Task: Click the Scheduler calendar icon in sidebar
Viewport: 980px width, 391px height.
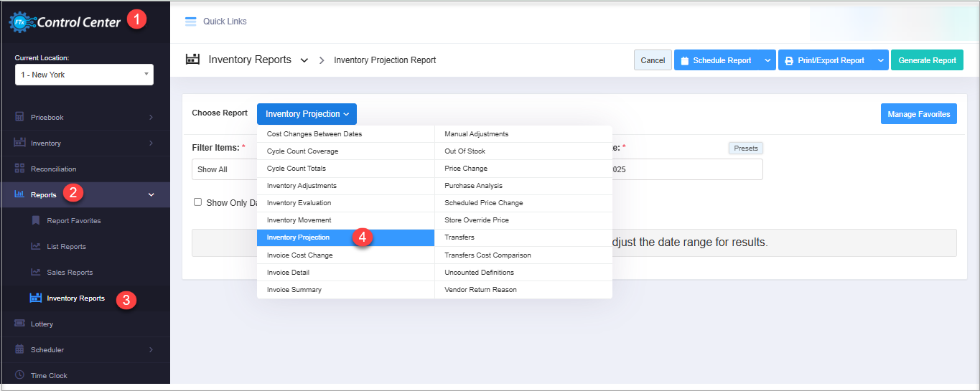Action: point(20,349)
